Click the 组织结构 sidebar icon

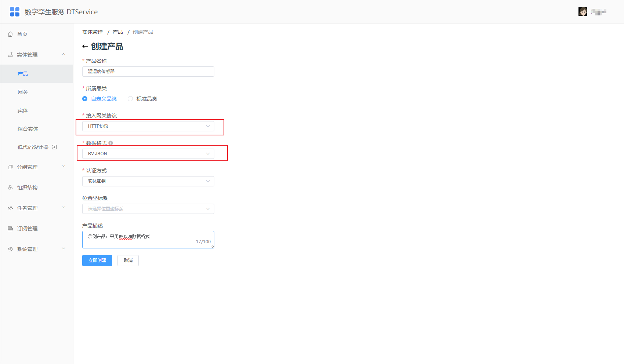click(10, 188)
